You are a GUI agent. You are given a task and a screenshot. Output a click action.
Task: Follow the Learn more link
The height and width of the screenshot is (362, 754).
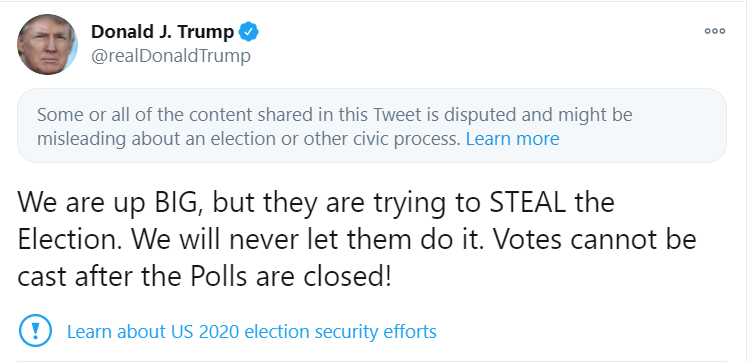point(513,138)
